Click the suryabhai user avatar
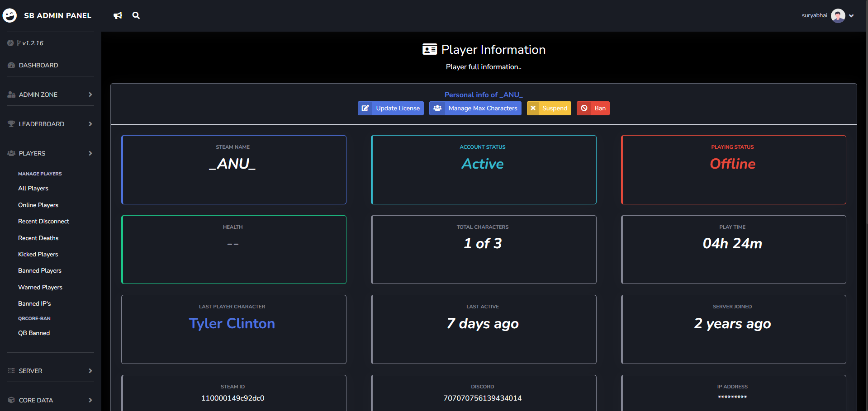This screenshot has height=411, width=868. (x=838, y=16)
